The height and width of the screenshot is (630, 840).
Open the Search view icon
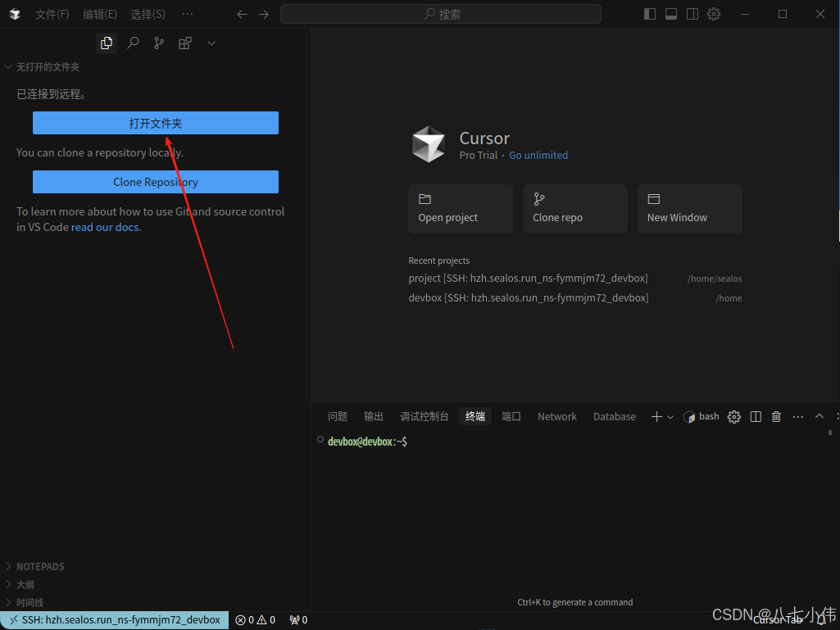coord(133,43)
